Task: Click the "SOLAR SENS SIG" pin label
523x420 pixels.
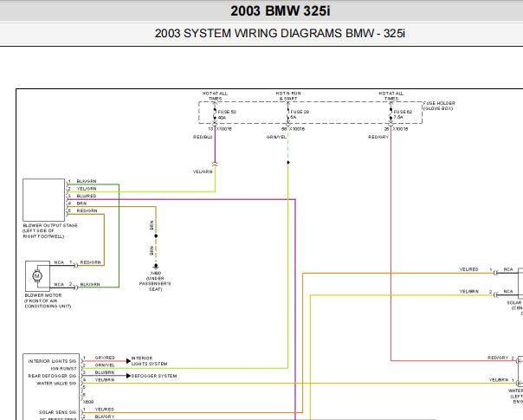Action: point(58,412)
